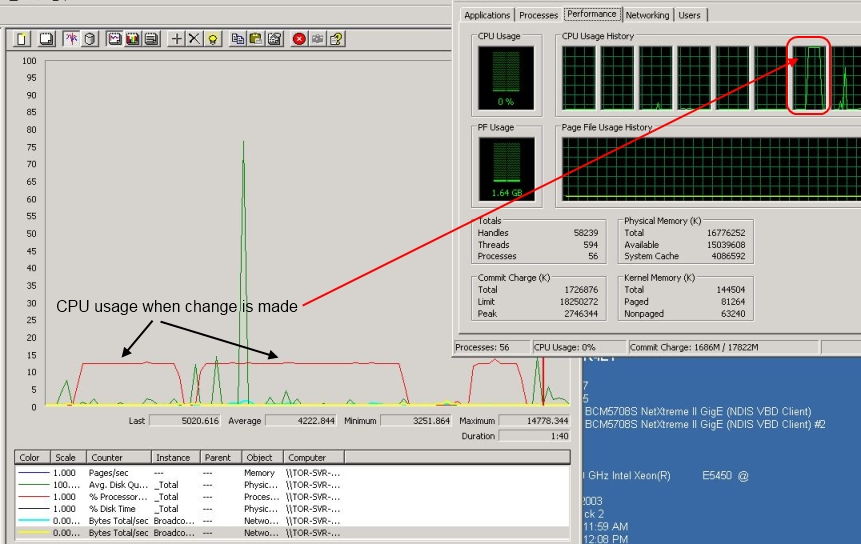The height and width of the screenshot is (544, 861).
Task: Click the New Counter Set toolbar icon
Action: (x=22, y=39)
